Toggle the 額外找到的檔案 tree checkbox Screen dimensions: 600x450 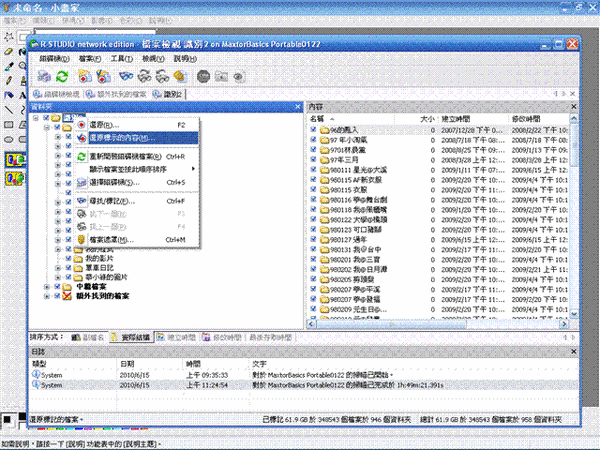pyautogui.click(x=57, y=296)
